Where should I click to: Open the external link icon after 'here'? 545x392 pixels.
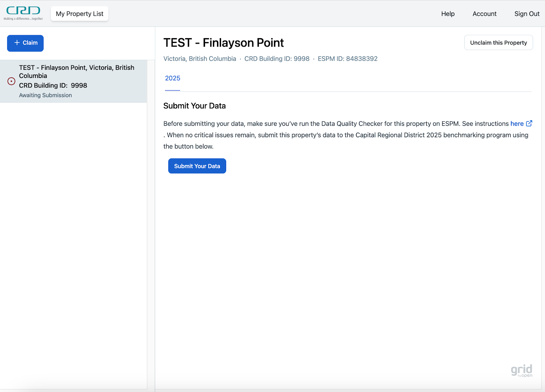pos(529,124)
